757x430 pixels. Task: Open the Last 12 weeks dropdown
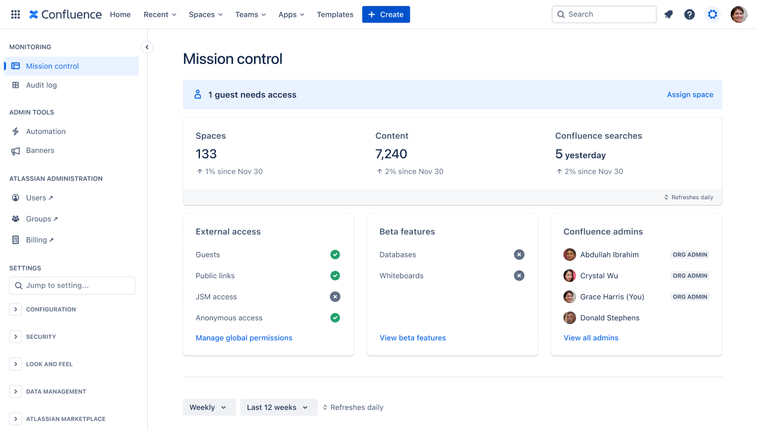[278, 407]
